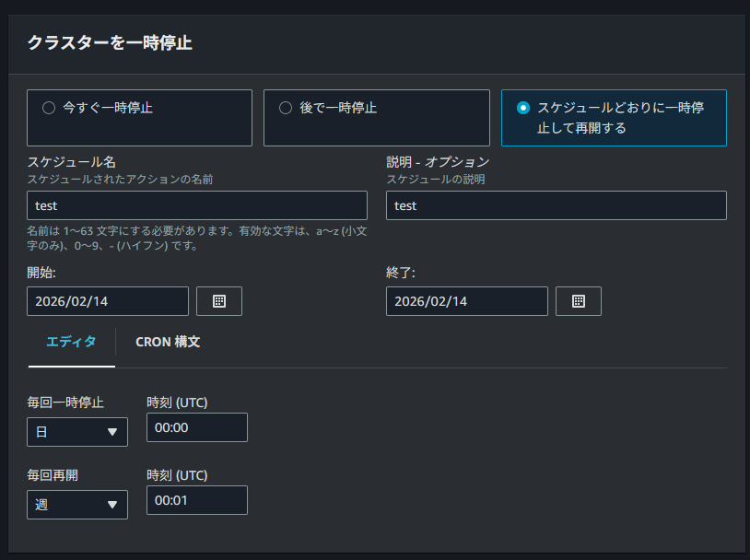This screenshot has height=560, width=750.
Task: Click the pause 時刻 field showing 00:00
Action: pyautogui.click(x=197, y=427)
